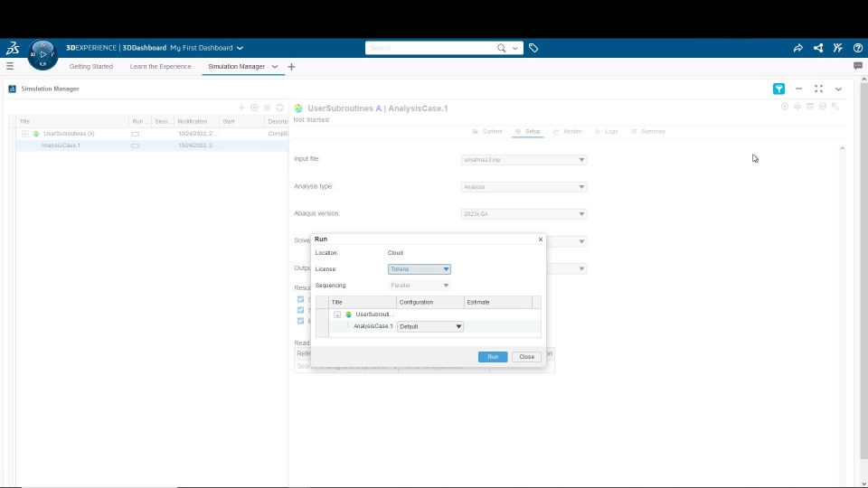Click run status box for UserSubroutines row

click(135, 134)
